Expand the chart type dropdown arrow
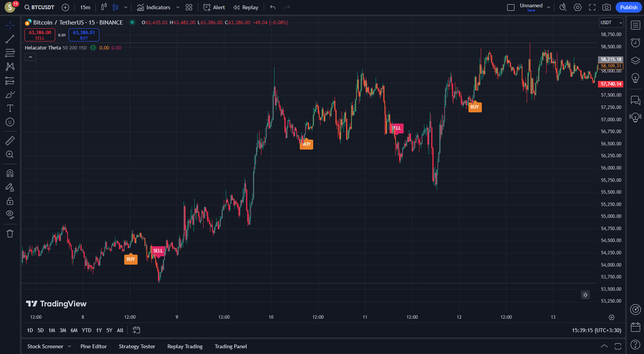This screenshot has height=354, width=644. pos(126,7)
